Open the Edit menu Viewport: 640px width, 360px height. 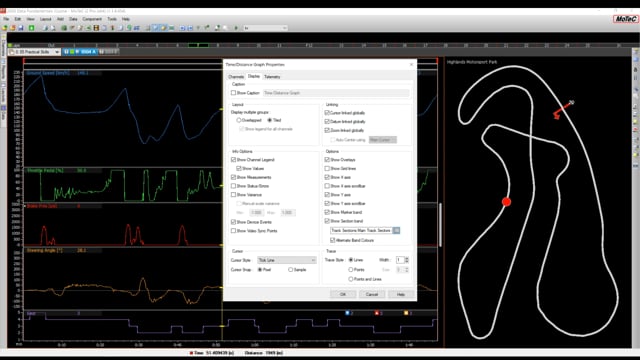(18, 19)
